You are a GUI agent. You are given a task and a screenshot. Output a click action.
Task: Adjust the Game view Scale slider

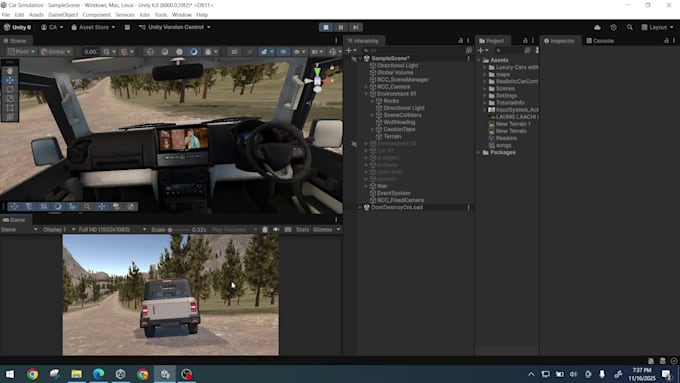click(x=179, y=229)
